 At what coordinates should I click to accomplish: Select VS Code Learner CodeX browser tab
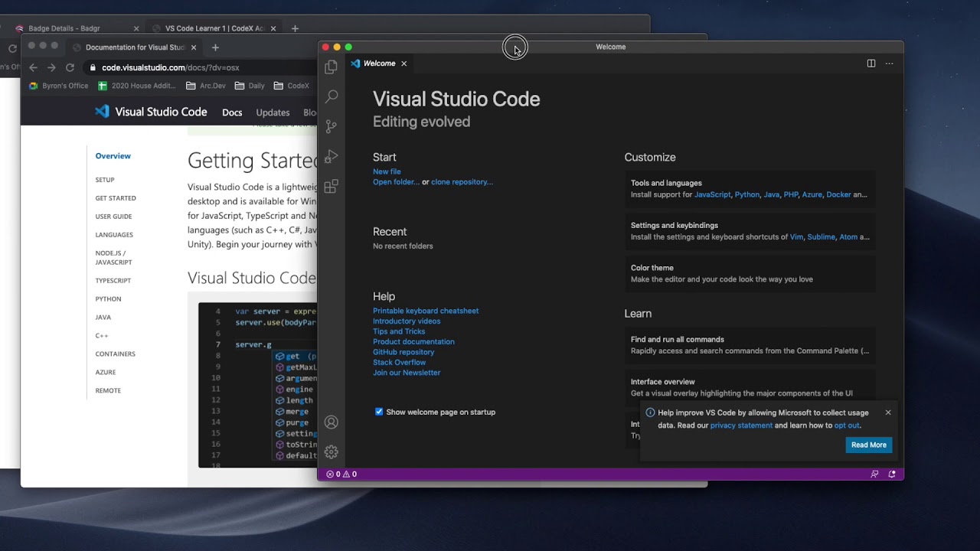click(x=214, y=28)
